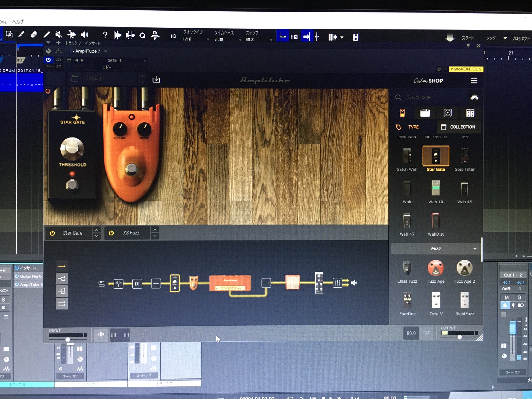The image size is (532, 399).
Task: Toggle power on the Star Gate pedal slot
Action: [x=52, y=233]
